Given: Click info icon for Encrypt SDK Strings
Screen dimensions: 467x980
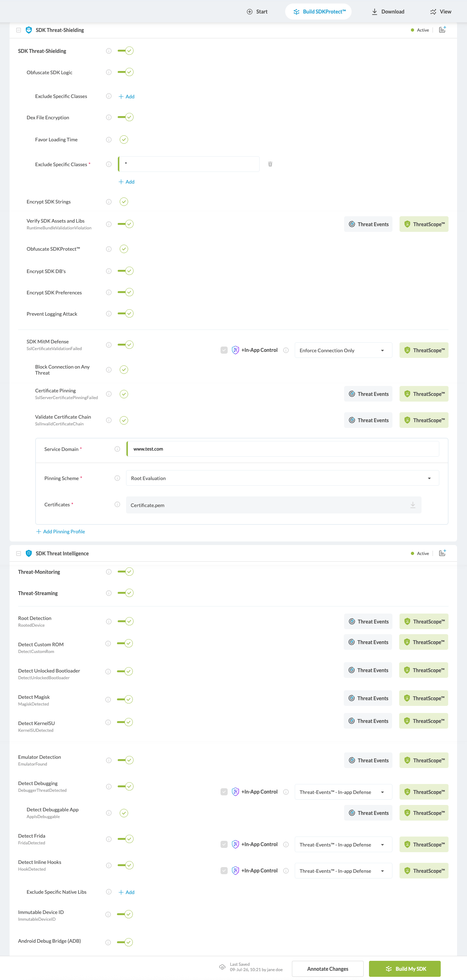Looking at the screenshot, I should pos(108,202).
